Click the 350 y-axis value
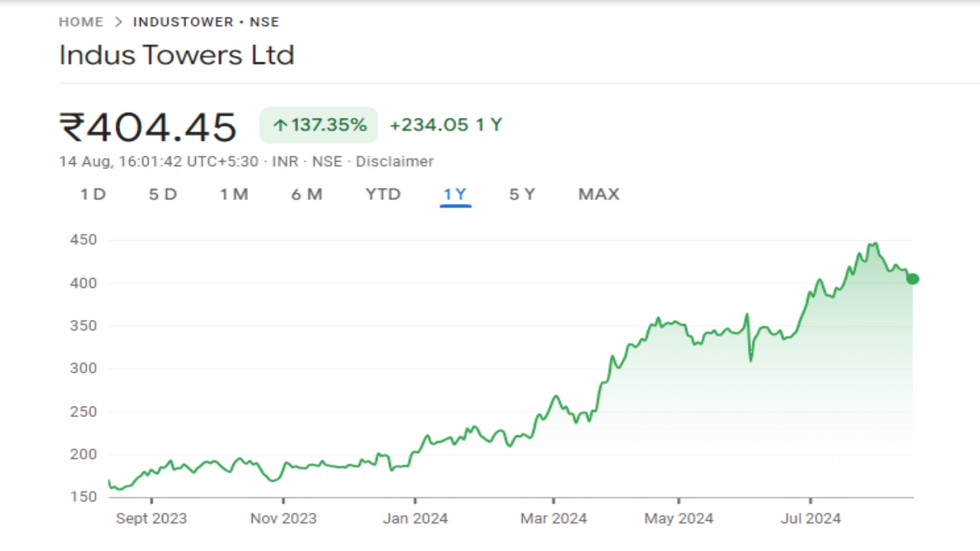This screenshot has height=551, width=980. (x=83, y=326)
